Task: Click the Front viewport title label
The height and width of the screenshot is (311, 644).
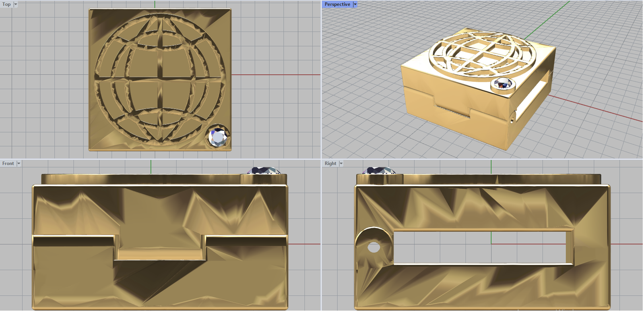Action: coord(8,164)
